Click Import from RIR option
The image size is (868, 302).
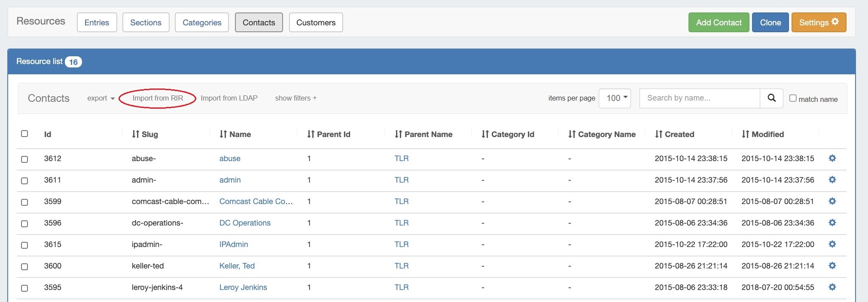[158, 98]
